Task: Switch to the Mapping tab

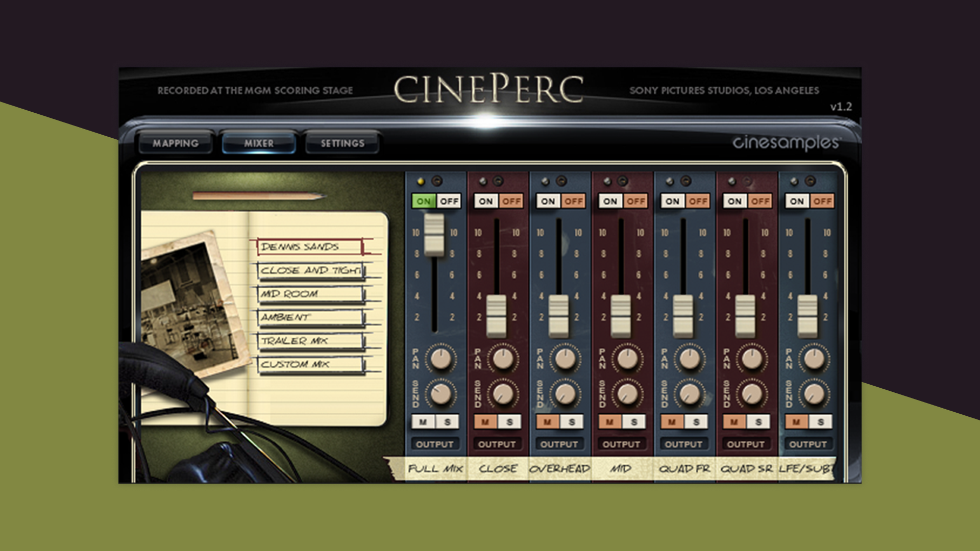Action: [176, 143]
